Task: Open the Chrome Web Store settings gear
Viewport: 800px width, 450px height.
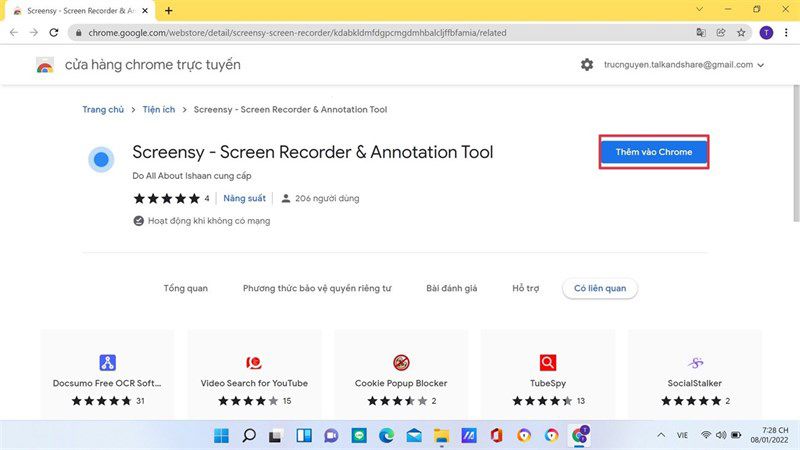Action: click(x=587, y=65)
